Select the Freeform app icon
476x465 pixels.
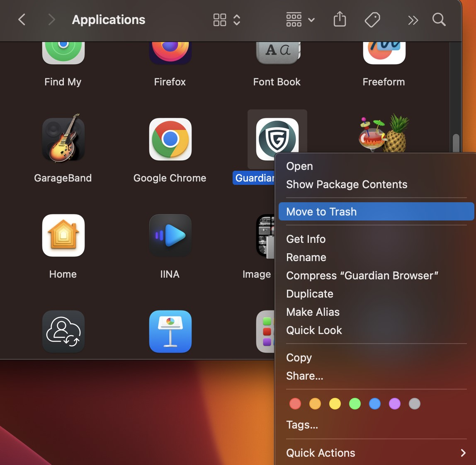(x=384, y=53)
